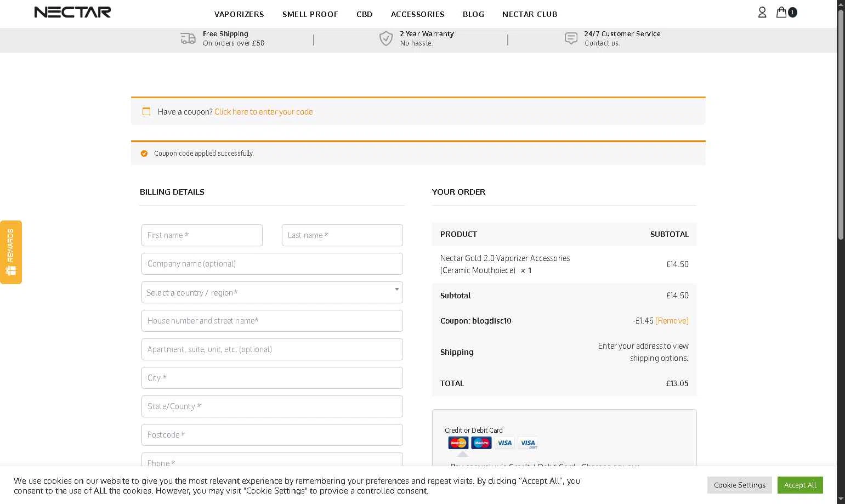The height and width of the screenshot is (504, 845).
Task: Click the coupon notice window icon
Action: tap(146, 111)
